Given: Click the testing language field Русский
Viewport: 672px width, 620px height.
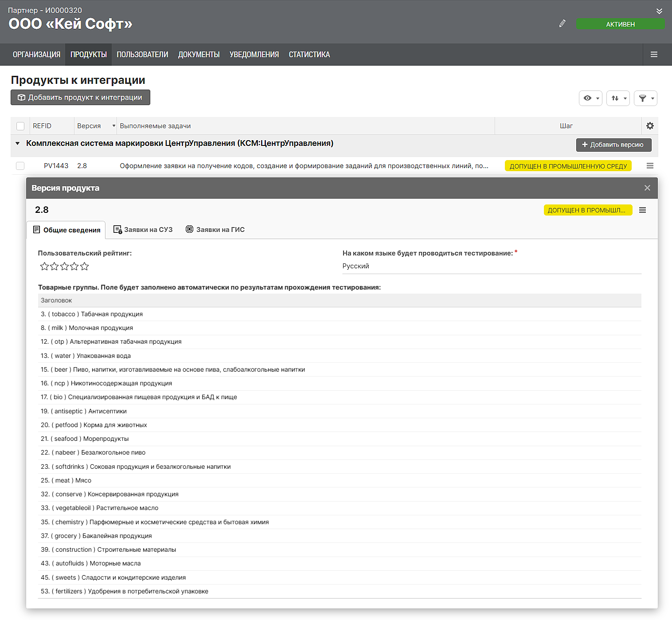Looking at the screenshot, I should [491, 266].
